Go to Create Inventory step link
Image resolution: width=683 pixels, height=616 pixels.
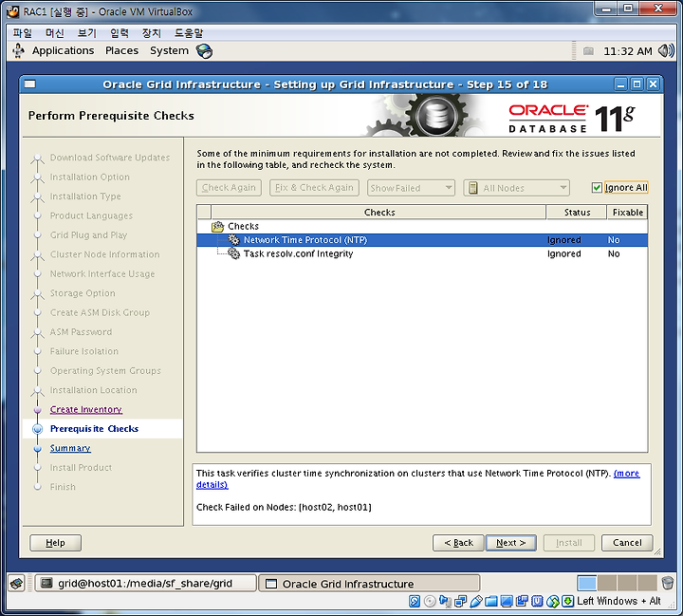click(85, 409)
